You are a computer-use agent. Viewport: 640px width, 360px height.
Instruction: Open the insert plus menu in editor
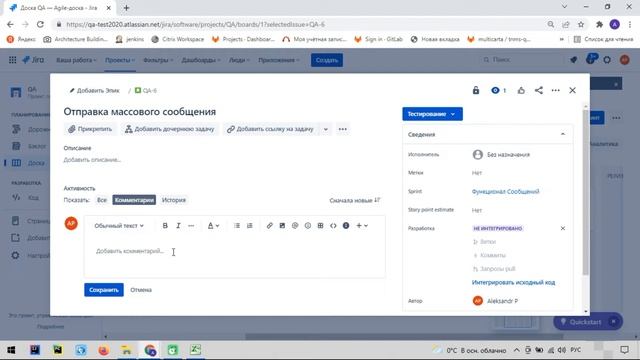(362, 225)
